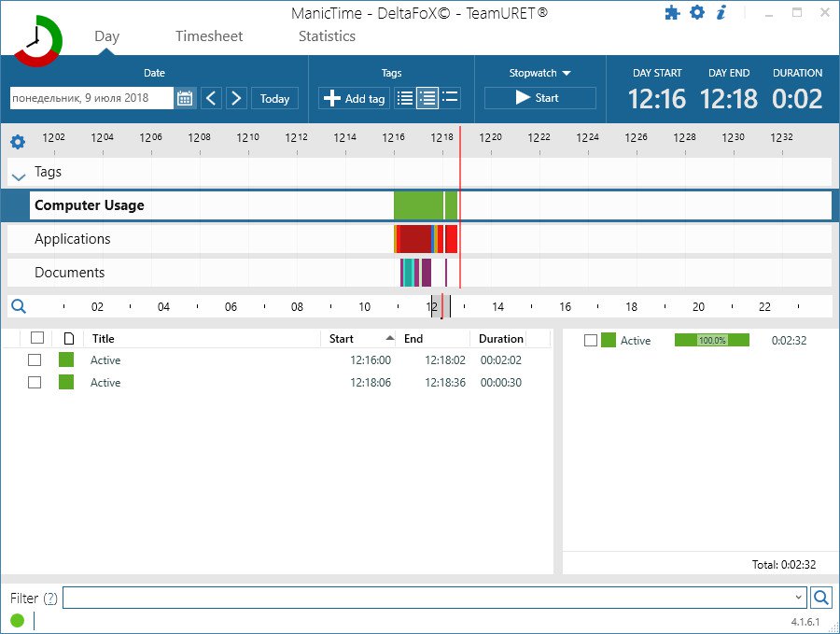840x634 pixels.
Task: Click the Today button
Action: tap(274, 99)
